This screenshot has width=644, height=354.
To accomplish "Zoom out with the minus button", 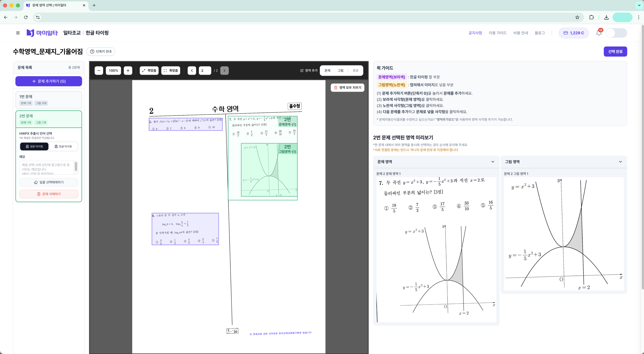I will (x=99, y=70).
